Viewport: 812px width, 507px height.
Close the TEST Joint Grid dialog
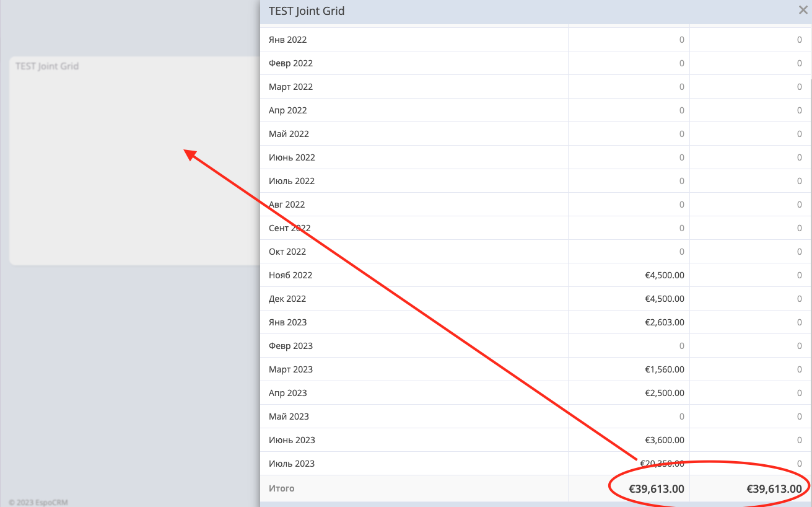(x=803, y=10)
